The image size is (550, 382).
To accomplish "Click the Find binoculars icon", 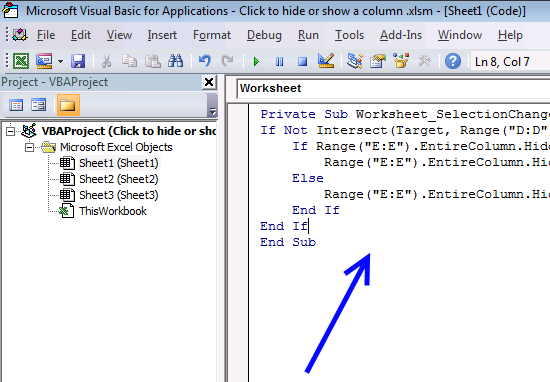I will (175, 61).
